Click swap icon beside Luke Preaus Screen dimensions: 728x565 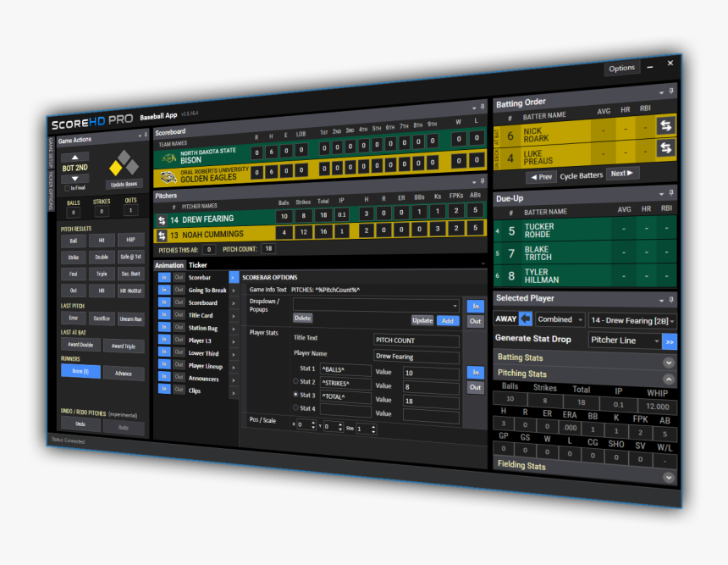point(666,148)
